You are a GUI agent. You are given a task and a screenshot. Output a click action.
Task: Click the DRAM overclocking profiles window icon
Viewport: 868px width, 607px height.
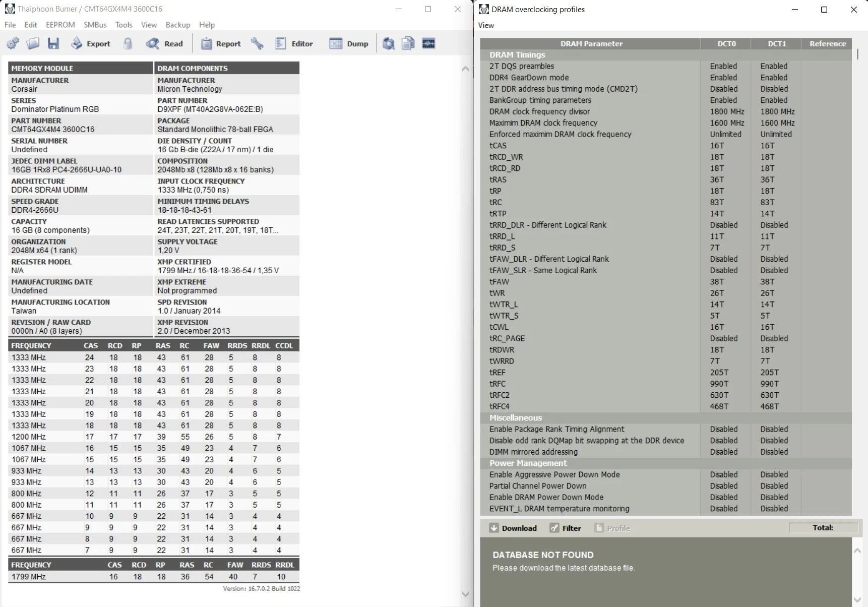click(x=484, y=9)
